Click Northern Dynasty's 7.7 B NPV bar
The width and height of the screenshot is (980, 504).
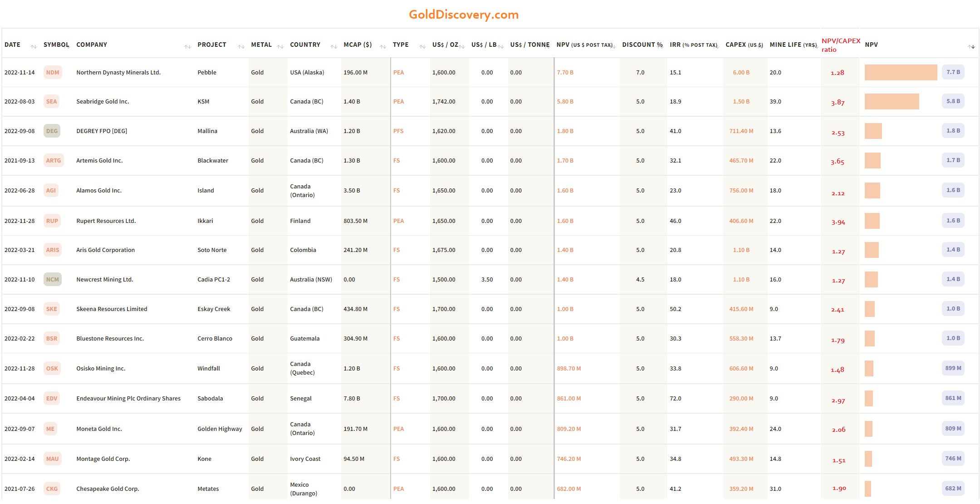pyautogui.click(x=901, y=73)
